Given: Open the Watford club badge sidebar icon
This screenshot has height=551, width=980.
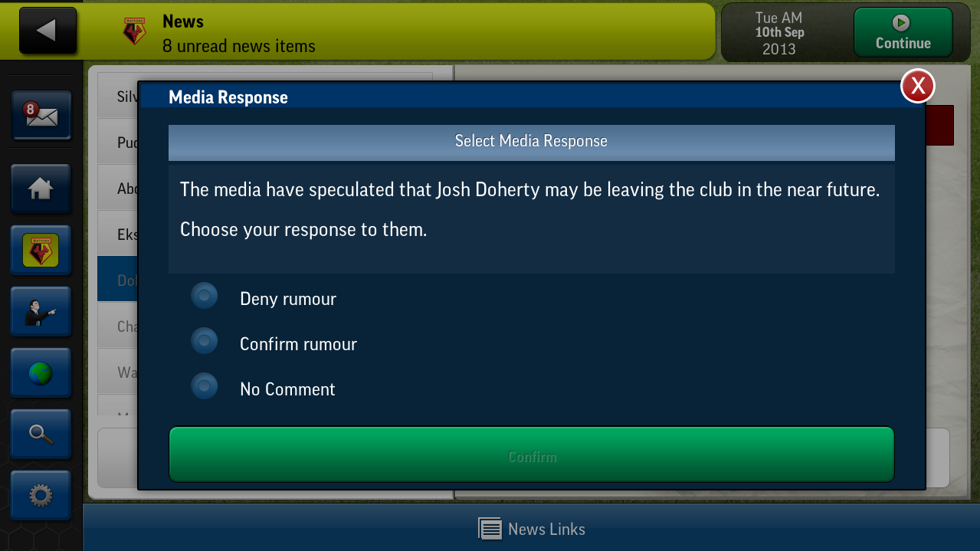Looking at the screenshot, I should pos(41,250).
